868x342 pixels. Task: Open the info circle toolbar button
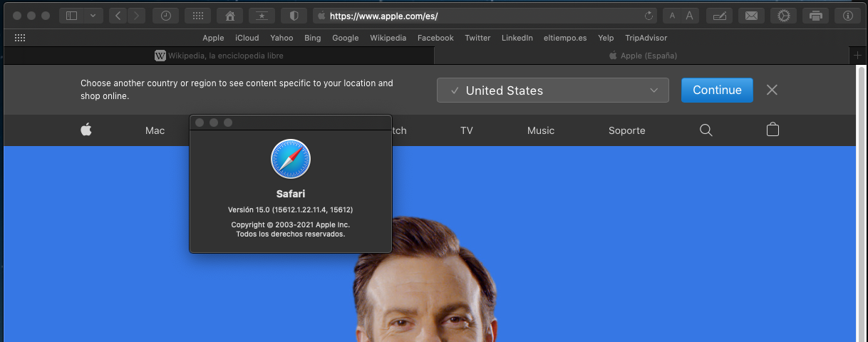pos(847,16)
